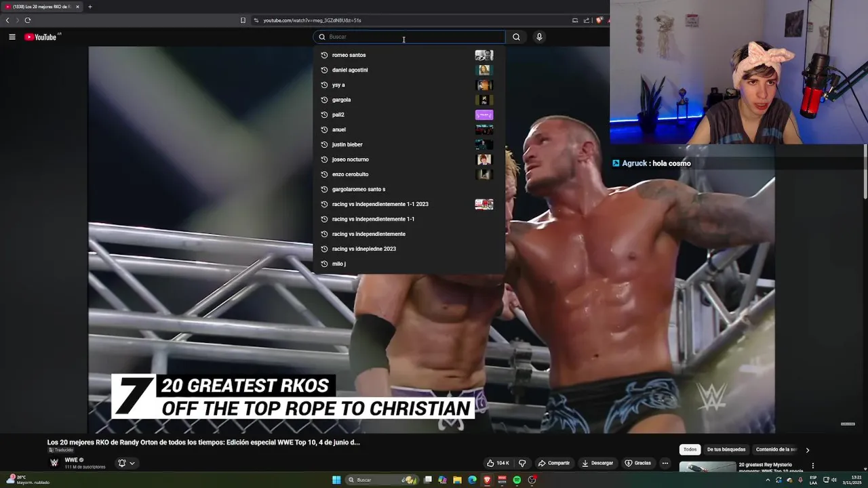Click the 'Descargar' download button

pos(597,463)
